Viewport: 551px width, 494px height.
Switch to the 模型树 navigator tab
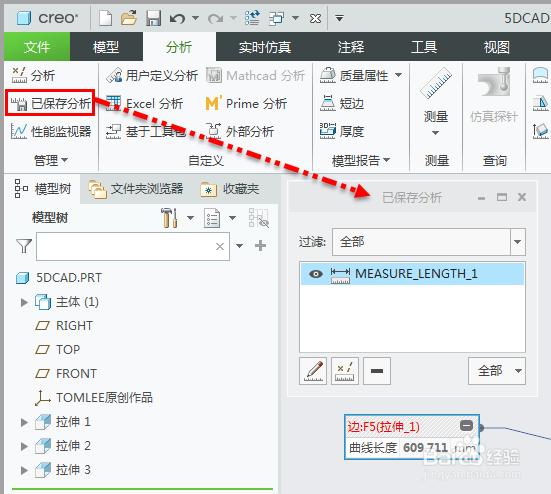pyautogui.click(x=43, y=189)
